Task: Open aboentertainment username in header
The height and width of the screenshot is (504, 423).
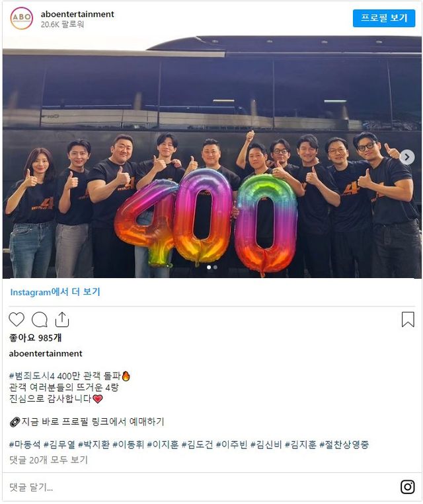Action: point(77,14)
